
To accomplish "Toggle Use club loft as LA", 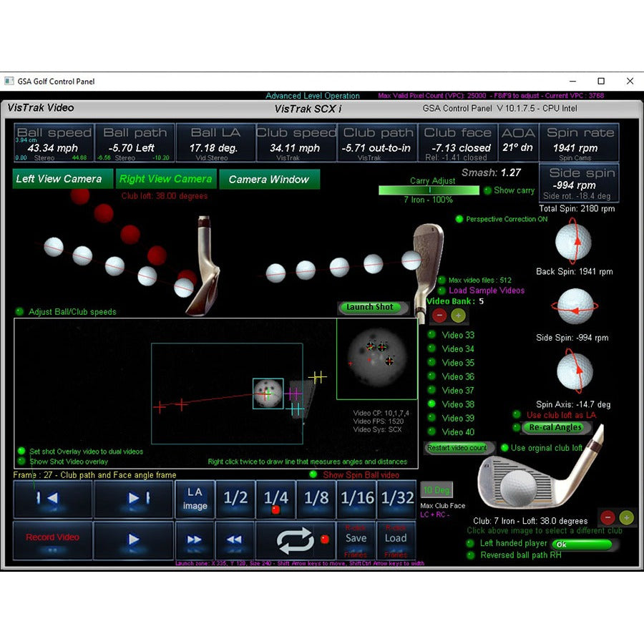I will 517,415.
